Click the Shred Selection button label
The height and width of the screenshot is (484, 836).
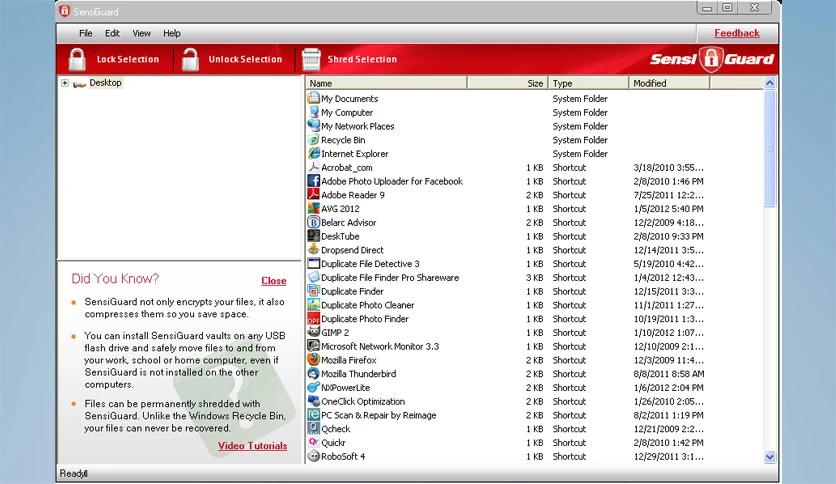pos(362,59)
